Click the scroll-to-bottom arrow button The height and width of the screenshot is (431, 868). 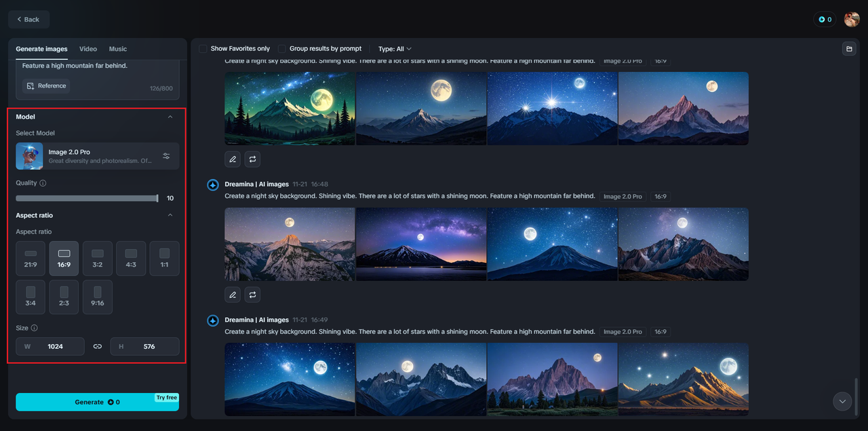[x=842, y=401]
